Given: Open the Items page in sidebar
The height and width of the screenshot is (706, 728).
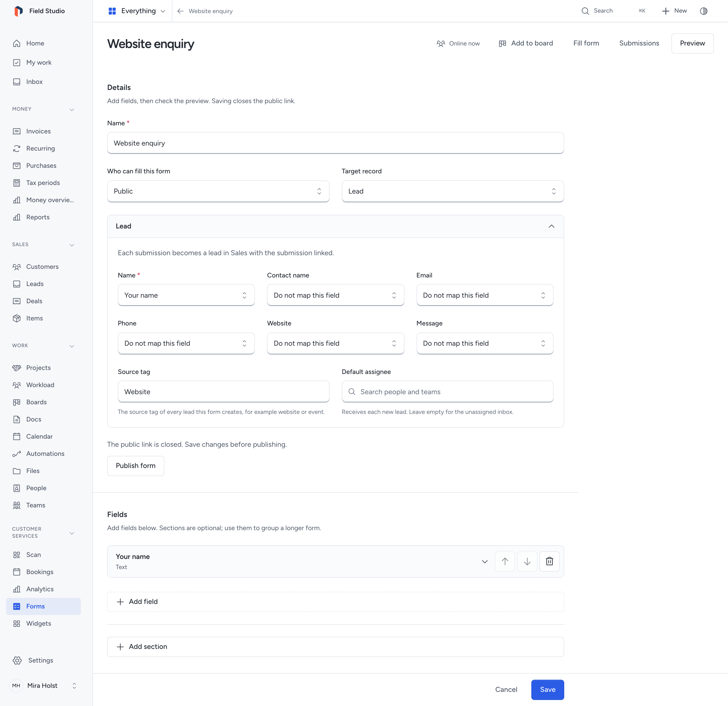Looking at the screenshot, I should 43,318.
